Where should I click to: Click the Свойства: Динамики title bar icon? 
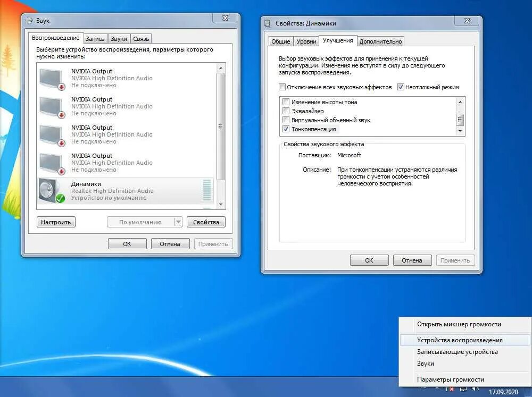coord(268,23)
